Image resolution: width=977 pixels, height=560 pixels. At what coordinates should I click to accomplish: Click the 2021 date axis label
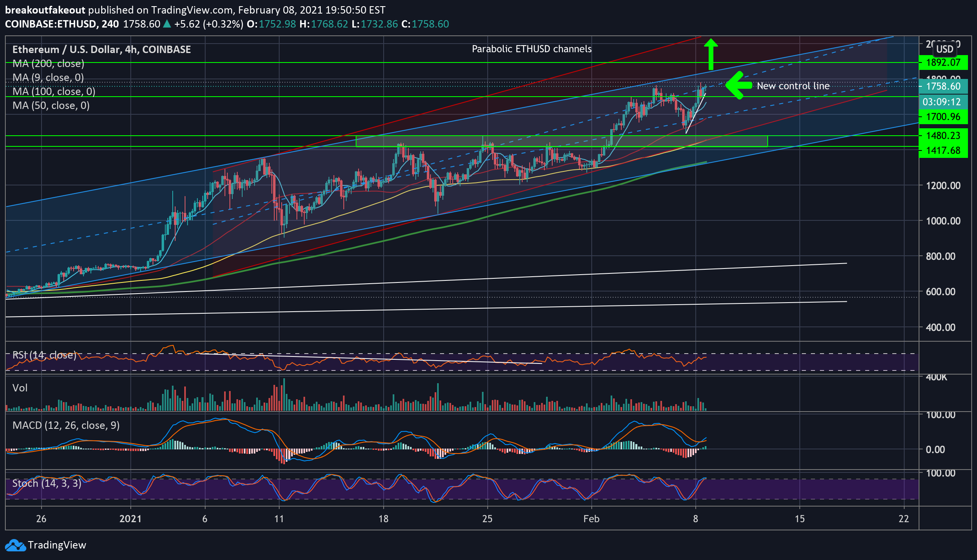point(130,519)
